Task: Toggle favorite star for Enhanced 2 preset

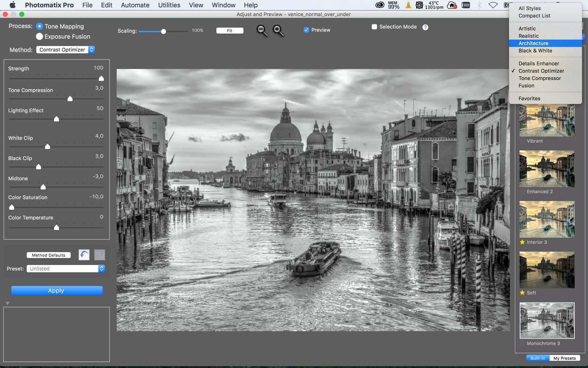Action: coord(522,192)
